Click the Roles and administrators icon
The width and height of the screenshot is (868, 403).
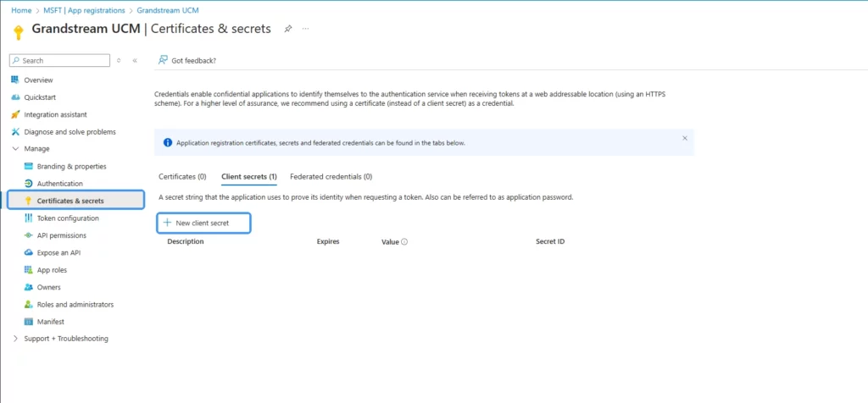point(28,305)
